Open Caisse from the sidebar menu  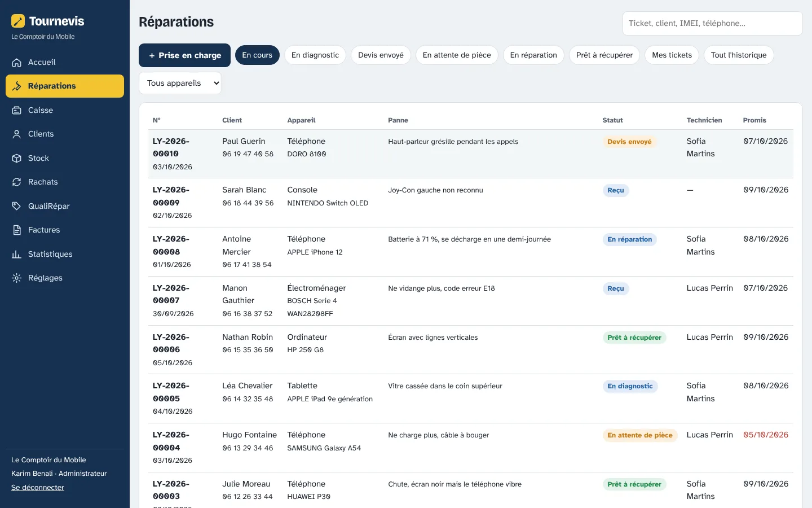[65, 110]
